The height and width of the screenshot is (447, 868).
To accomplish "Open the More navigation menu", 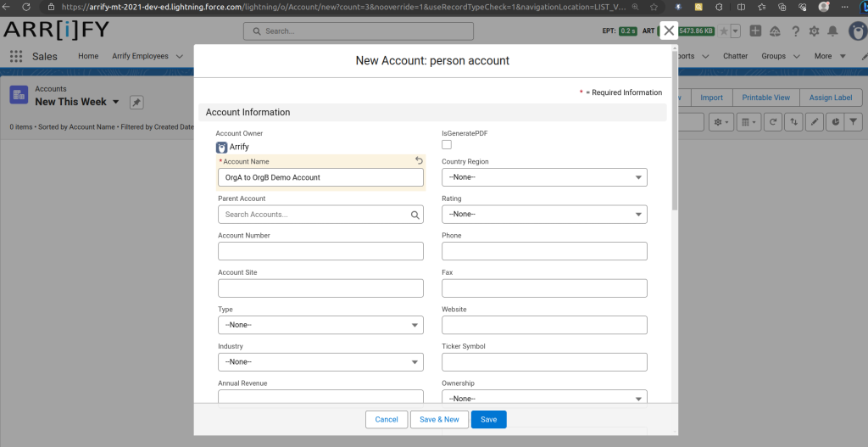I will (x=830, y=56).
